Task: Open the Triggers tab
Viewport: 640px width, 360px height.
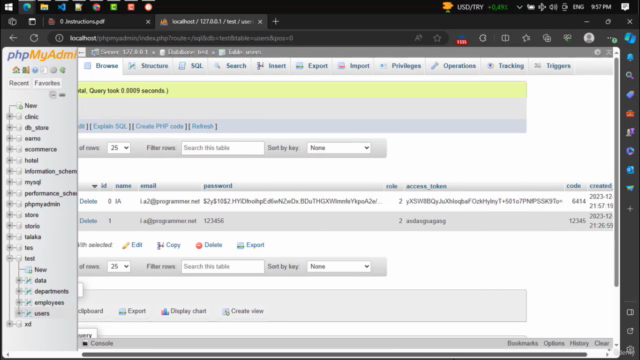Action: (552, 66)
